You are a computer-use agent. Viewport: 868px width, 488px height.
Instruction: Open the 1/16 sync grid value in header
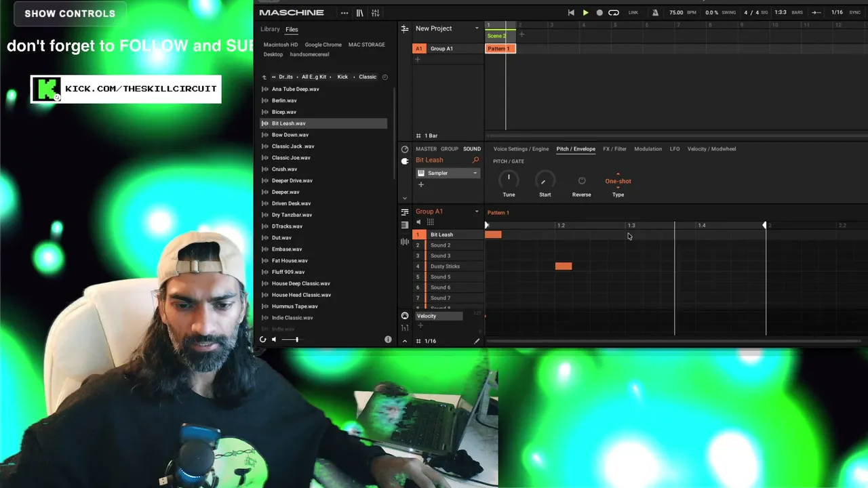(x=837, y=13)
